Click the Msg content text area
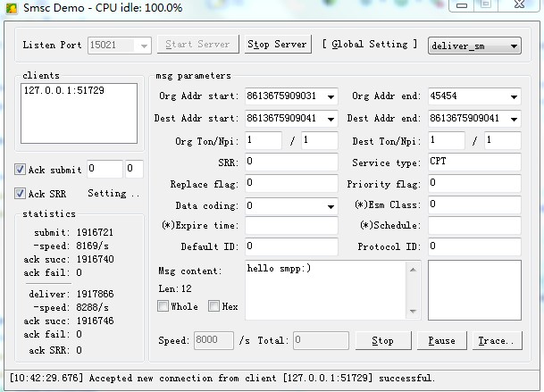The width and height of the screenshot is (544, 392). pos(325,290)
